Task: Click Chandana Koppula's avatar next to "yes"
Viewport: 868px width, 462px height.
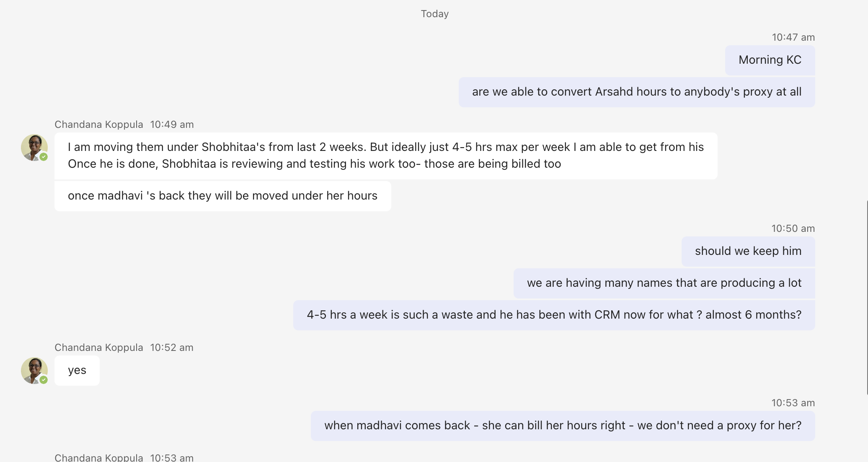Action: tap(34, 370)
